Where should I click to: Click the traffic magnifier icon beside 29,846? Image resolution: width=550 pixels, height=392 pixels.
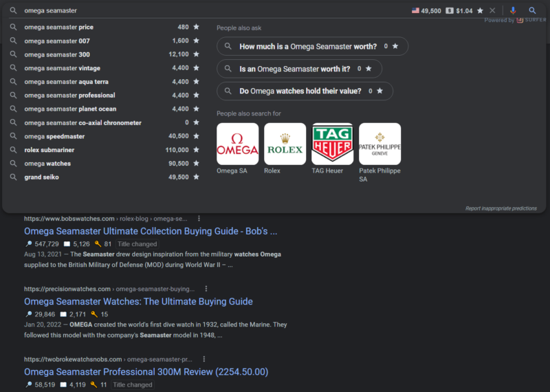click(x=28, y=314)
